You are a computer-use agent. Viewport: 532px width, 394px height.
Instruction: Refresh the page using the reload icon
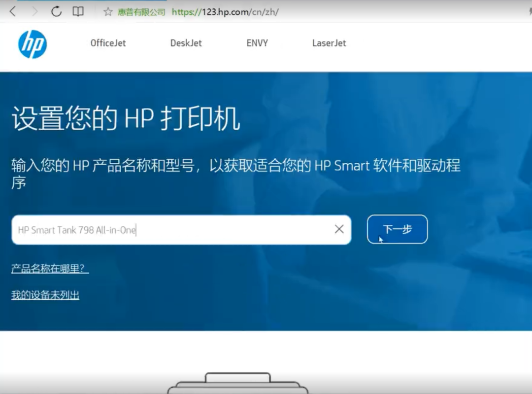[x=56, y=12]
